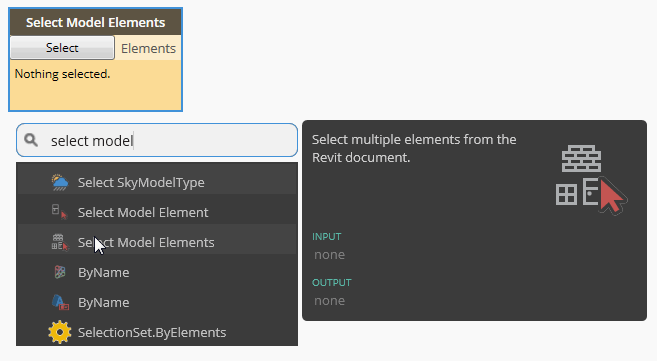Click the SelectionSet.ByElements yellow gear icon
The image size is (657, 361).
pos(59,332)
